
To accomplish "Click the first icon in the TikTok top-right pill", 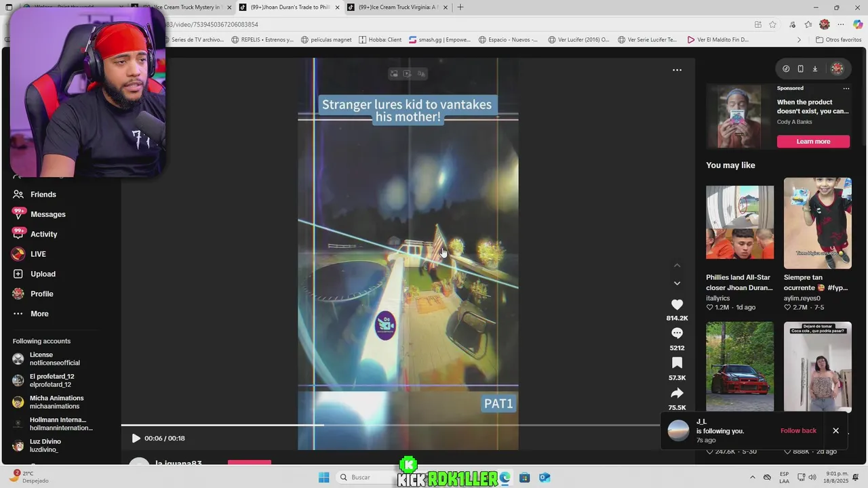I will pos(786,68).
